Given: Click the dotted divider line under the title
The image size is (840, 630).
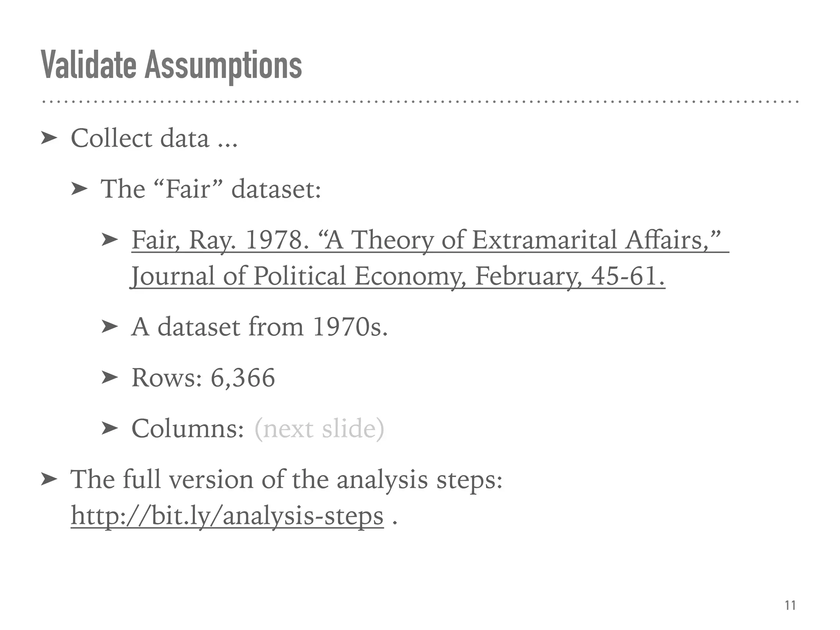Looking at the screenshot, I should coord(420,101).
